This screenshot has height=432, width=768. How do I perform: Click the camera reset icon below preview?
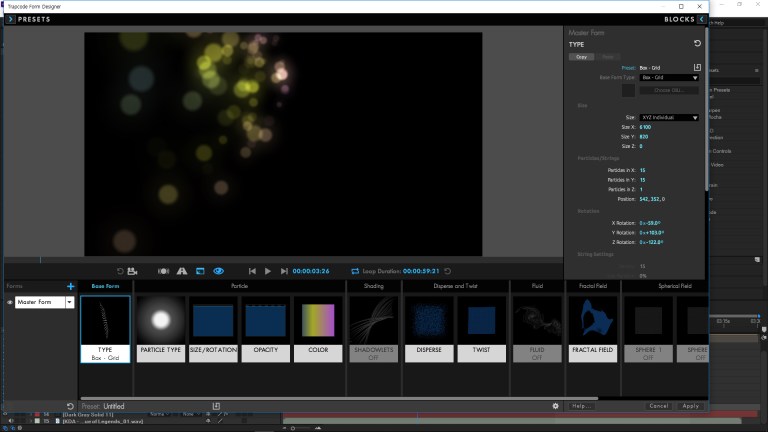tap(122, 271)
